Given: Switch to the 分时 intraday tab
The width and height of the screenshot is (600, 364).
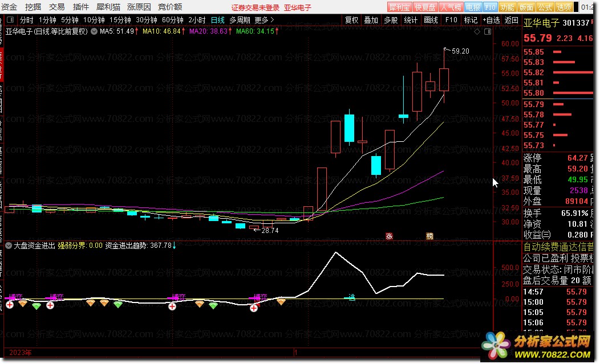Looking at the screenshot, I should (x=26, y=20).
